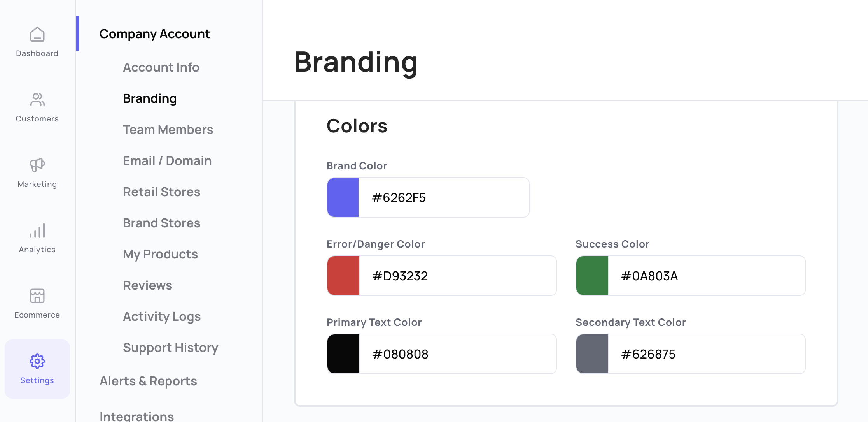
Task: Open Email / Domain settings
Action: [x=167, y=161]
